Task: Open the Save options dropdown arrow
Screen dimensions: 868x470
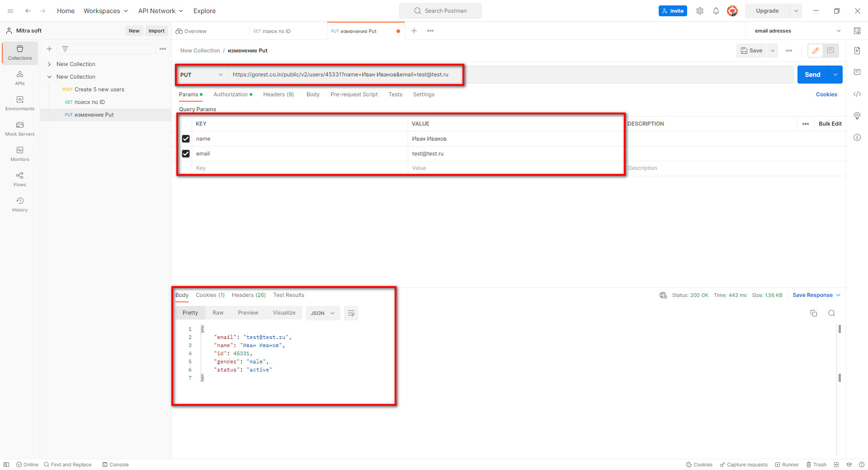Action: pyautogui.click(x=773, y=51)
